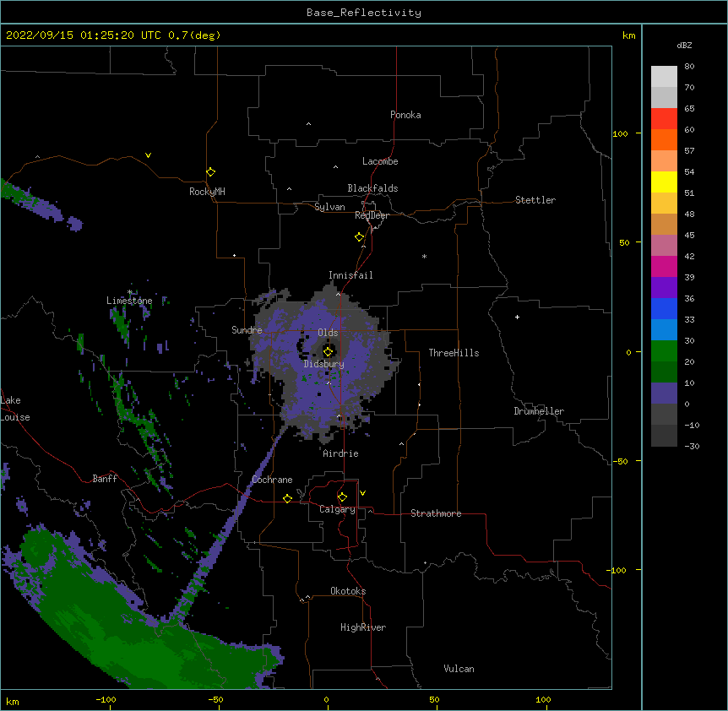Click the yellow diamond marker above Calgary label
This screenshot has width=728, height=711.
[x=342, y=497]
